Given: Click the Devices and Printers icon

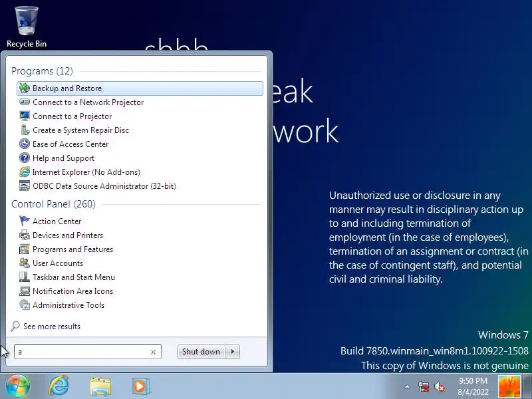Looking at the screenshot, I should click(25, 235).
